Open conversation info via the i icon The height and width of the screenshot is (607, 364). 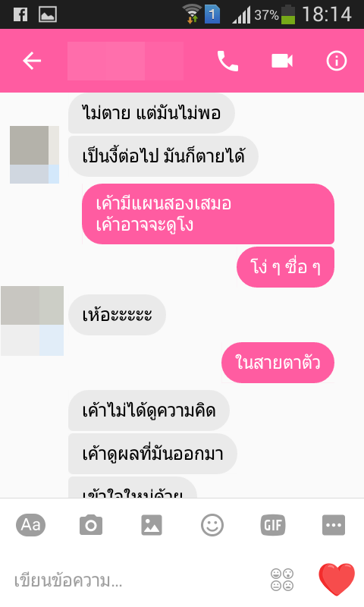(337, 61)
